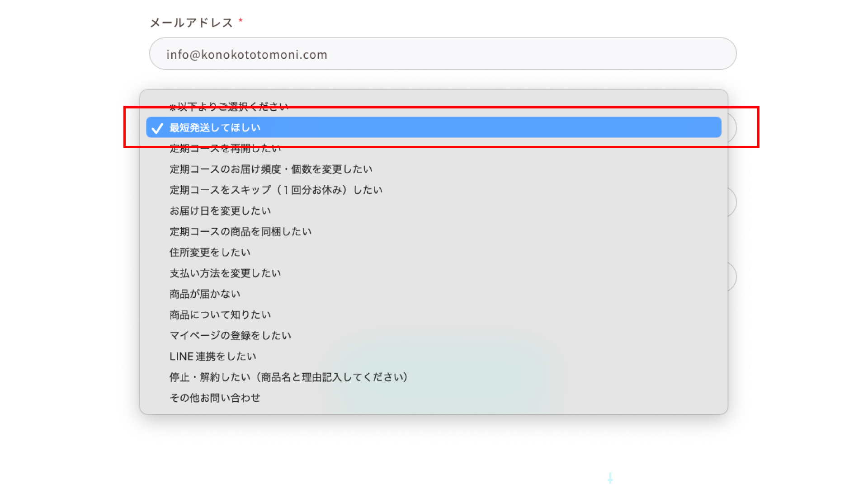Choose the 'その他お問い合わせ' option
The height and width of the screenshot is (488, 868).
coord(434,398)
